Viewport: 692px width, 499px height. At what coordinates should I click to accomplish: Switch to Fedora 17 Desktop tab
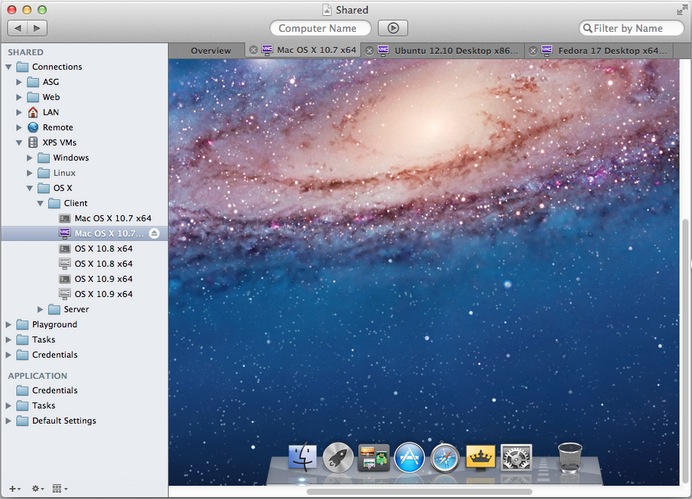[x=609, y=50]
